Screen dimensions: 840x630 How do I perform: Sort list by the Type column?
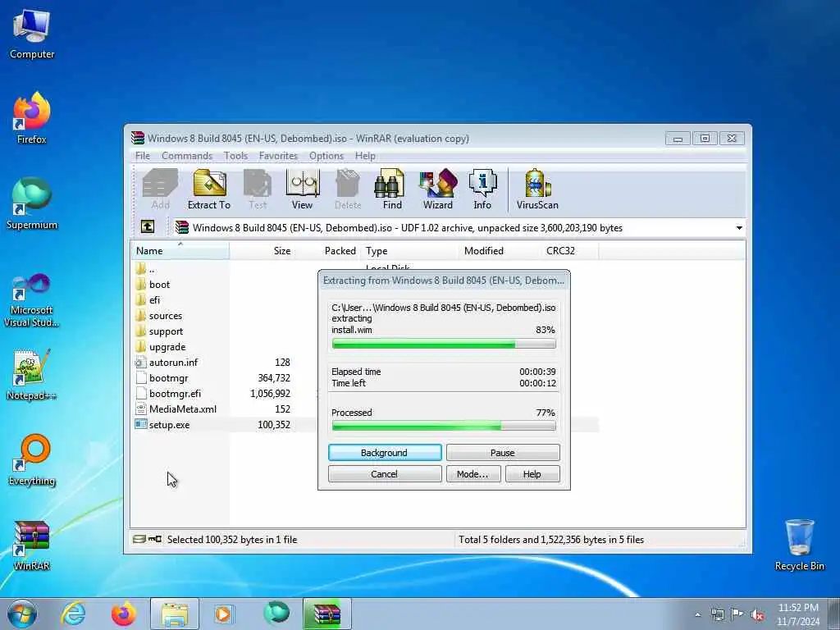409,251
